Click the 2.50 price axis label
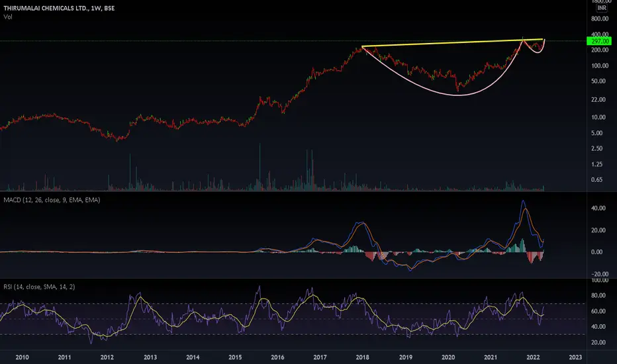This screenshot has height=364, width=617. (x=597, y=148)
